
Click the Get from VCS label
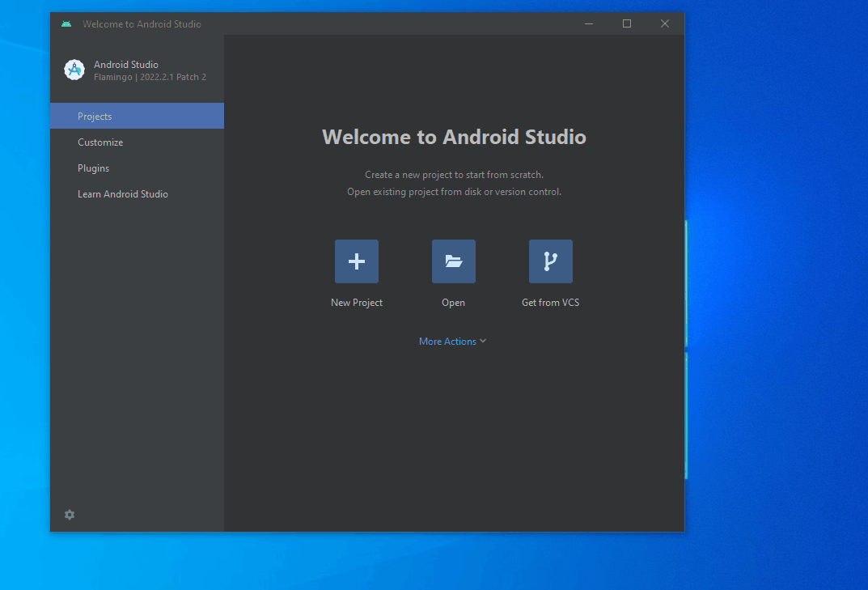pyautogui.click(x=550, y=303)
